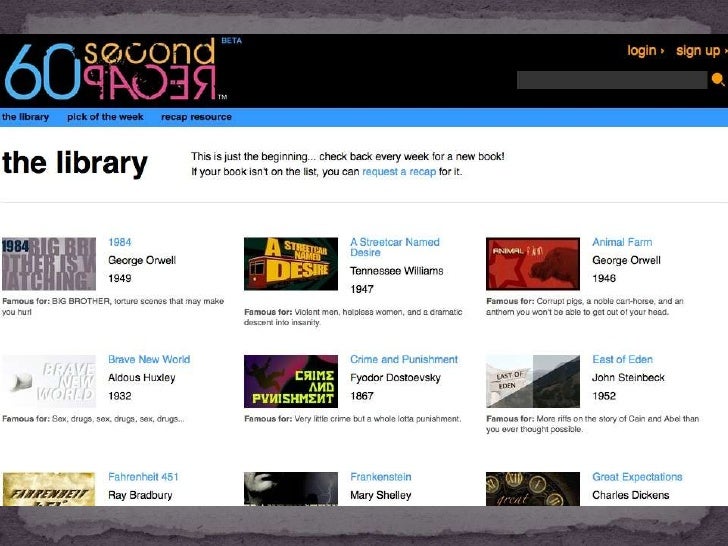The image size is (728, 546).
Task: Click the BETA label near logo
Action: pos(232,40)
